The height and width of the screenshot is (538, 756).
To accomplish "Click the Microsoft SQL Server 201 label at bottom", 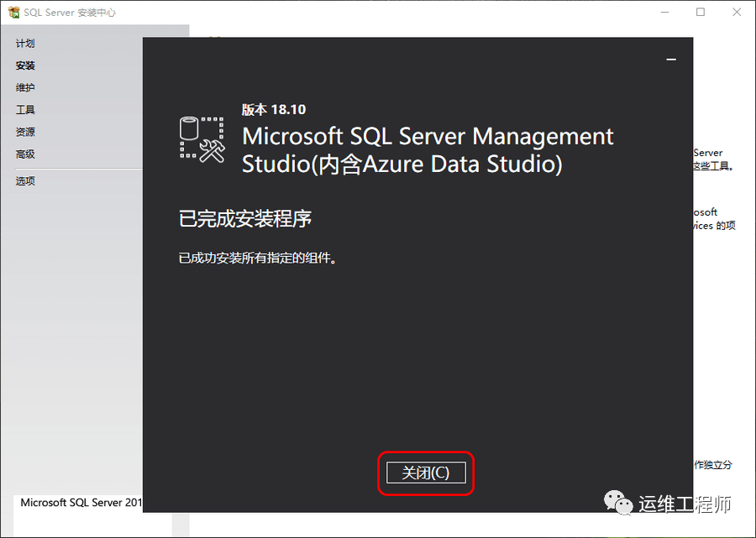I will [x=81, y=503].
